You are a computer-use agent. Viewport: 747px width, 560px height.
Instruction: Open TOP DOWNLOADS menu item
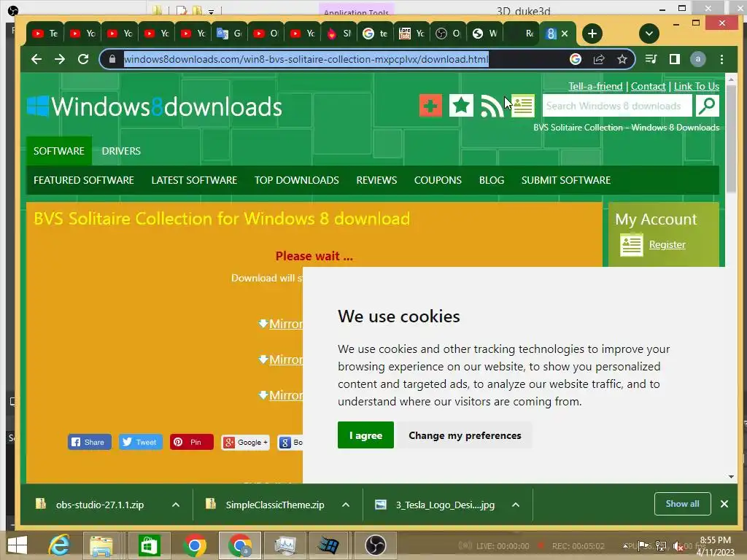pyautogui.click(x=297, y=180)
